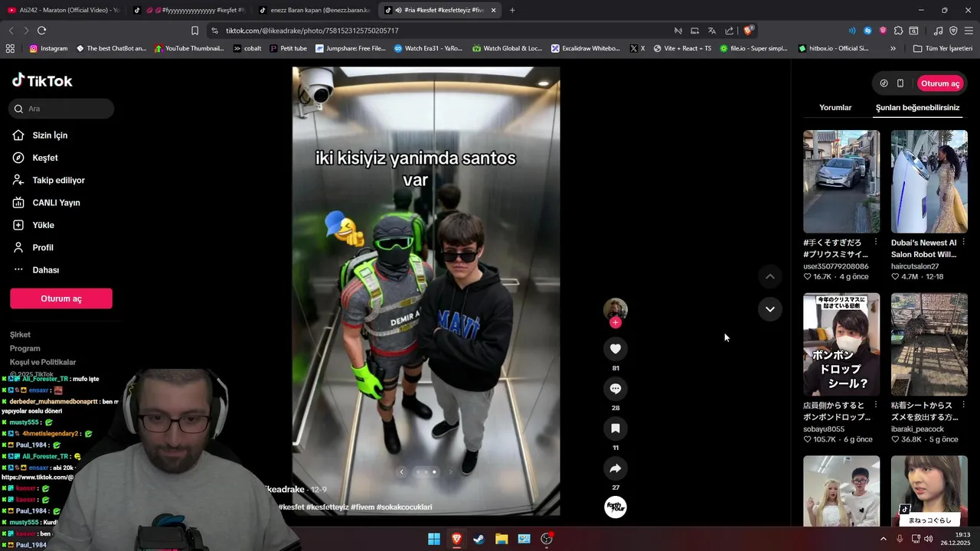The width and height of the screenshot is (980, 551).
Task: Switch to the Yorumlar tab
Action: 835,108
